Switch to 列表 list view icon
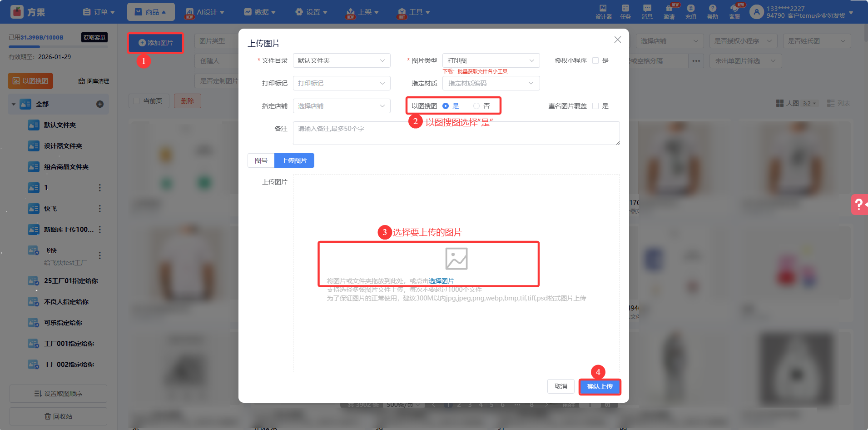 831,103
